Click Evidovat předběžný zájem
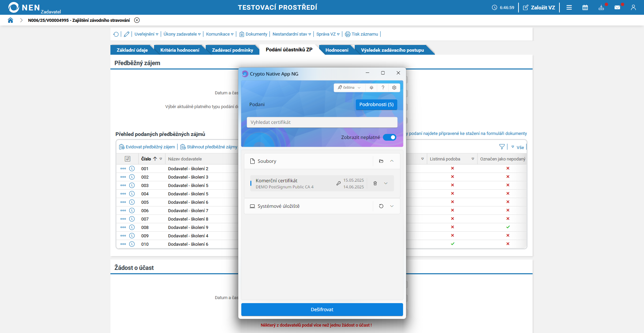Image resolution: width=644 pixels, height=333 pixels. (147, 147)
